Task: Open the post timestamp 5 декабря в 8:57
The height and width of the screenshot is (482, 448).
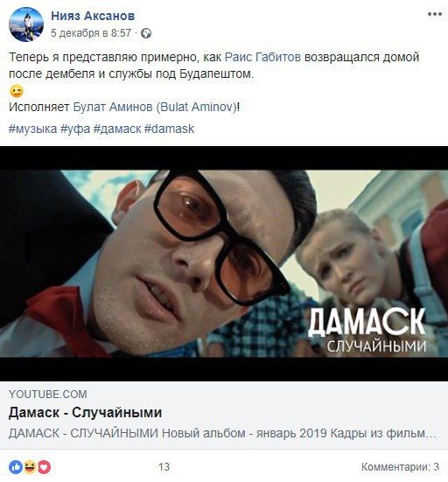Action: 91,33
